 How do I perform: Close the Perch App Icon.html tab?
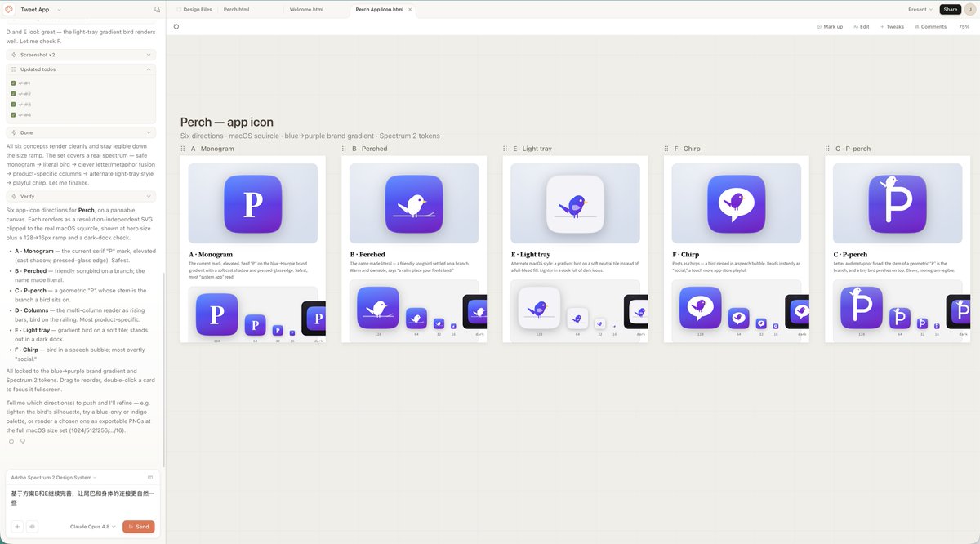pyautogui.click(x=410, y=10)
